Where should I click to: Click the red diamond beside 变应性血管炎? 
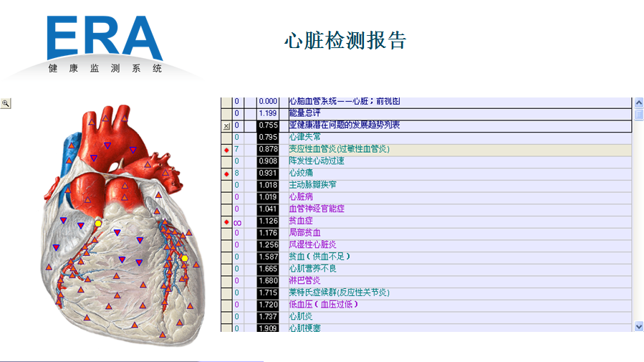click(226, 150)
